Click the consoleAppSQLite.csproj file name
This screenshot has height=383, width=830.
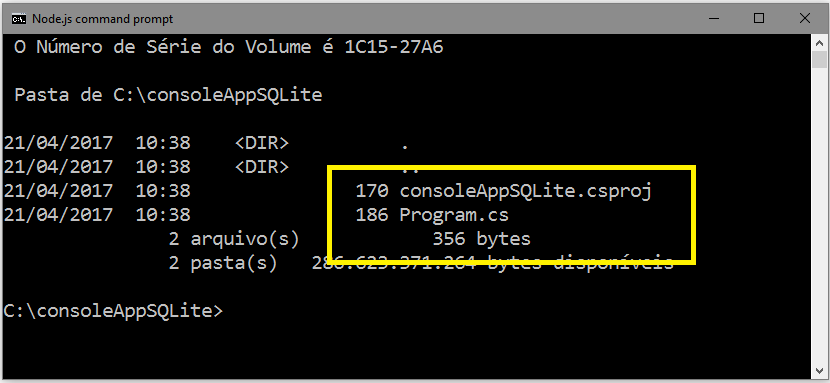tap(525, 192)
